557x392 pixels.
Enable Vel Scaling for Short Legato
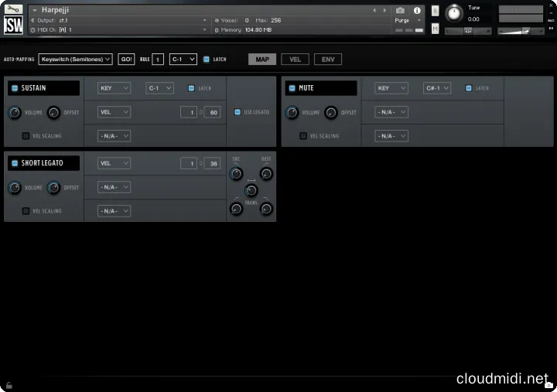(26, 210)
